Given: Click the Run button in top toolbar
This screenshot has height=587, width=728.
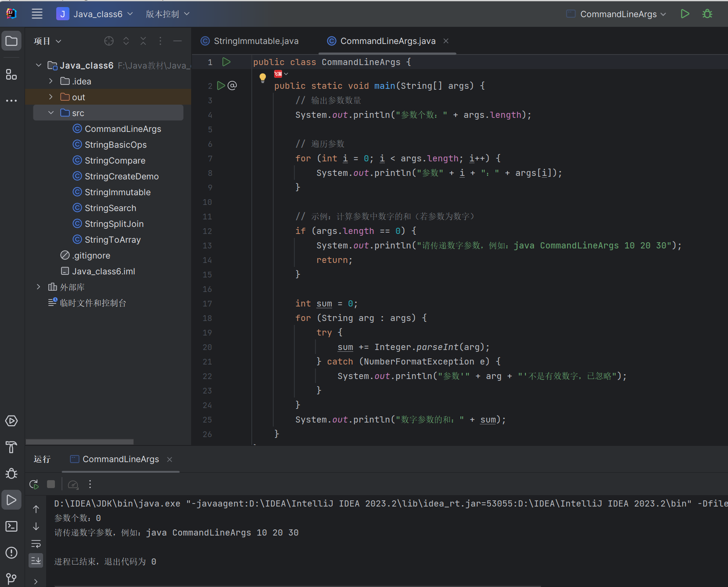Looking at the screenshot, I should [685, 14].
